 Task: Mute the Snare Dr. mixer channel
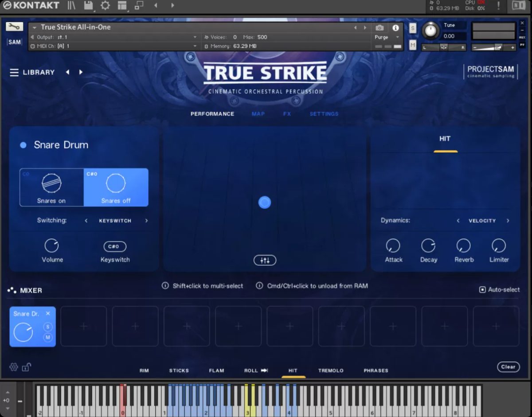pos(47,338)
